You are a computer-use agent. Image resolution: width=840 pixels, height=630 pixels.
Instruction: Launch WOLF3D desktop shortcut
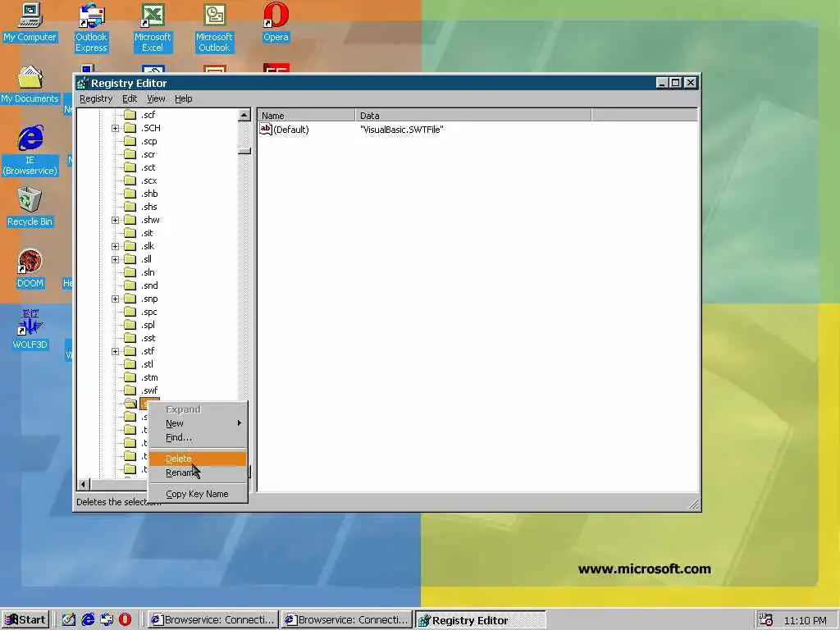click(30, 330)
